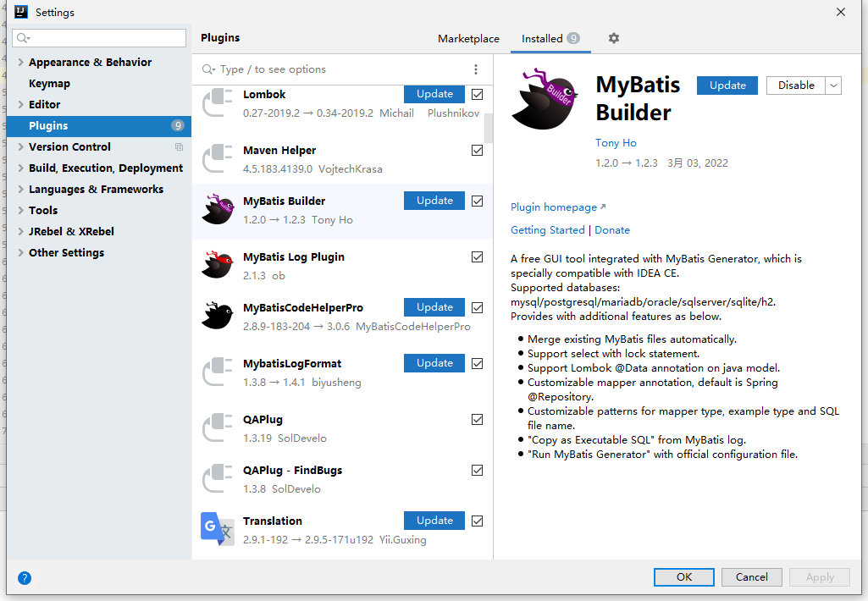Viewport: 868px width, 601px height.
Task: Uncheck the MyBatisCodeHelperPro checkbox
Action: pos(477,307)
